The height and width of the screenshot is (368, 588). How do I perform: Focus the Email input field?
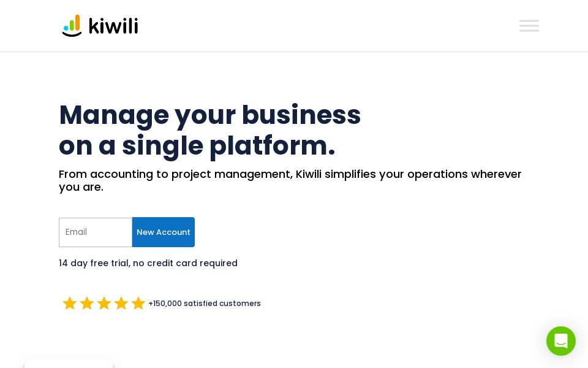(96, 232)
